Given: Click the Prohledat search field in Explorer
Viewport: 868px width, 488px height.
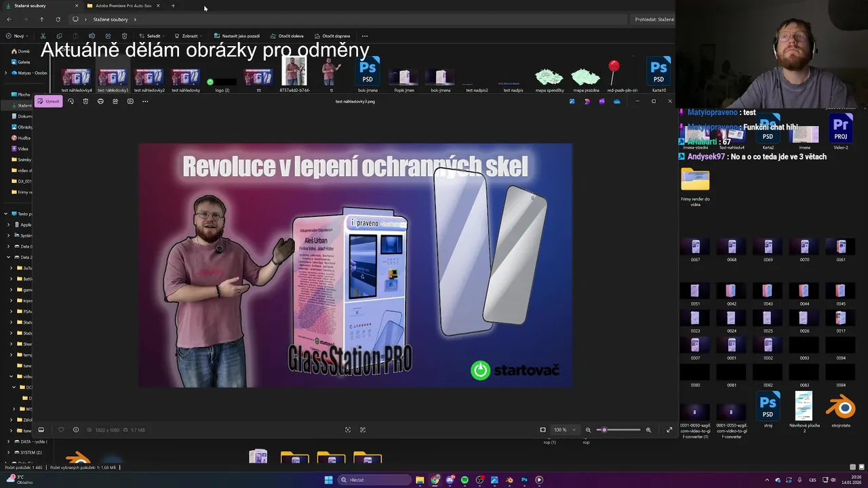Looking at the screenshot, I should 653,19.
